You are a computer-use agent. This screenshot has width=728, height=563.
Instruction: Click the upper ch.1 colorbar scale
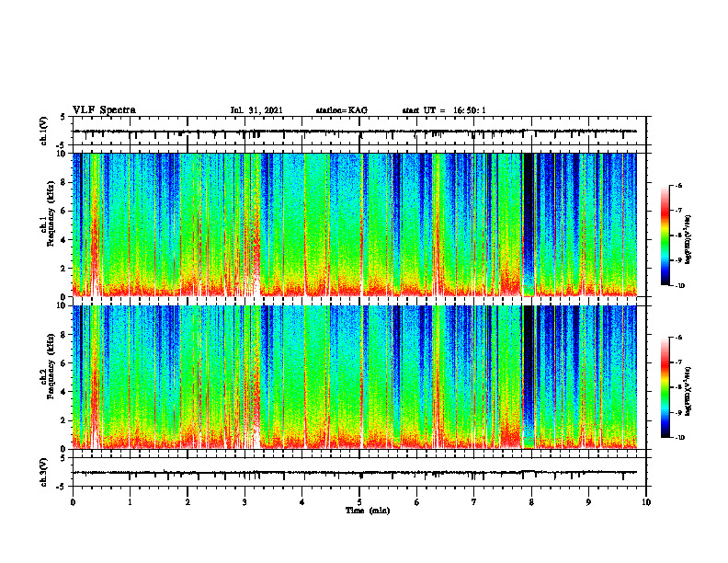coord(665,236)
